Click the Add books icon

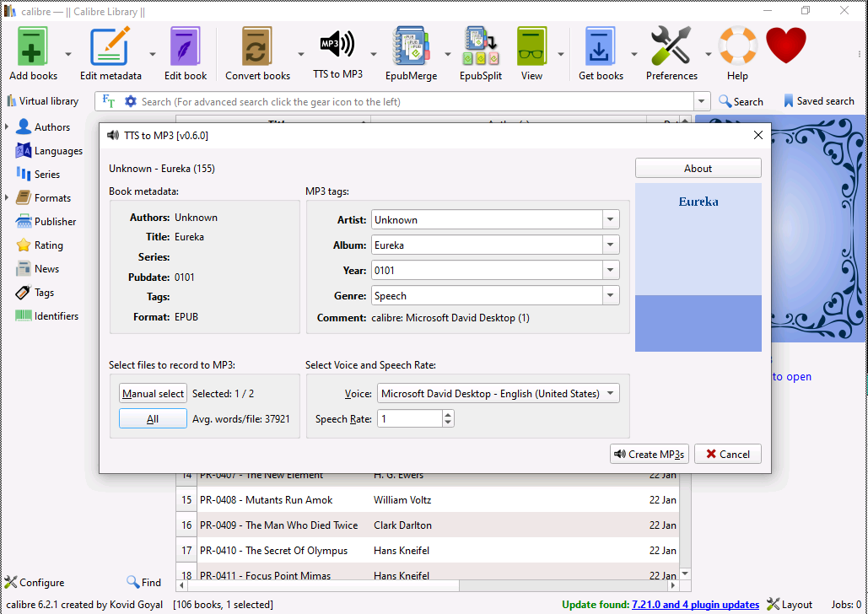tap(33, 47)
